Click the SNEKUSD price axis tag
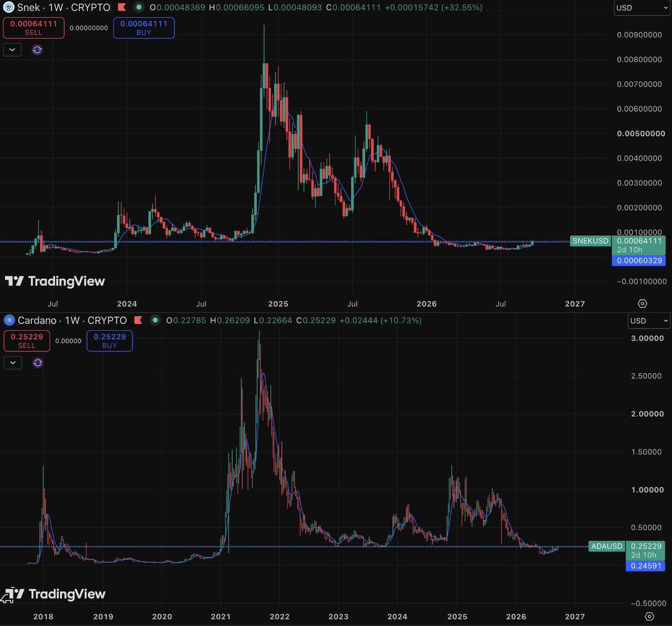Image resolution: width=672 pixels, height=626 pixels. coord(590,241)
